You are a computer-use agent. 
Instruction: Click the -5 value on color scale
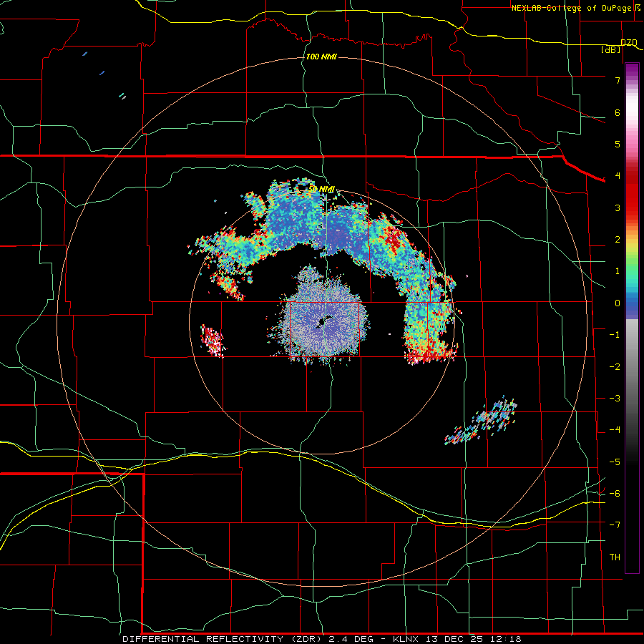click(615, 462)
